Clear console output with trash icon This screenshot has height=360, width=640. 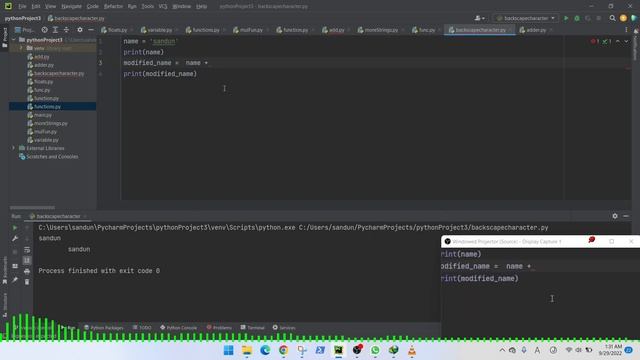pyautogui.click(x=27, y=282)
